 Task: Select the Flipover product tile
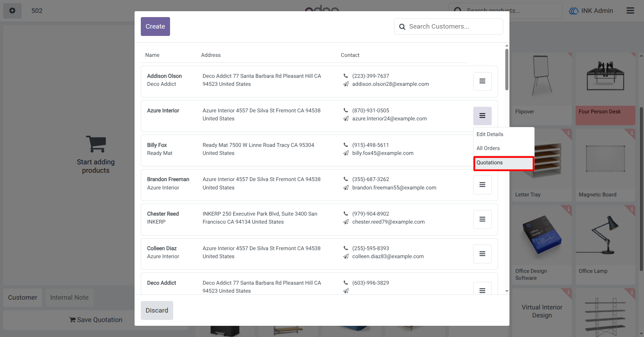coord(542,89)
